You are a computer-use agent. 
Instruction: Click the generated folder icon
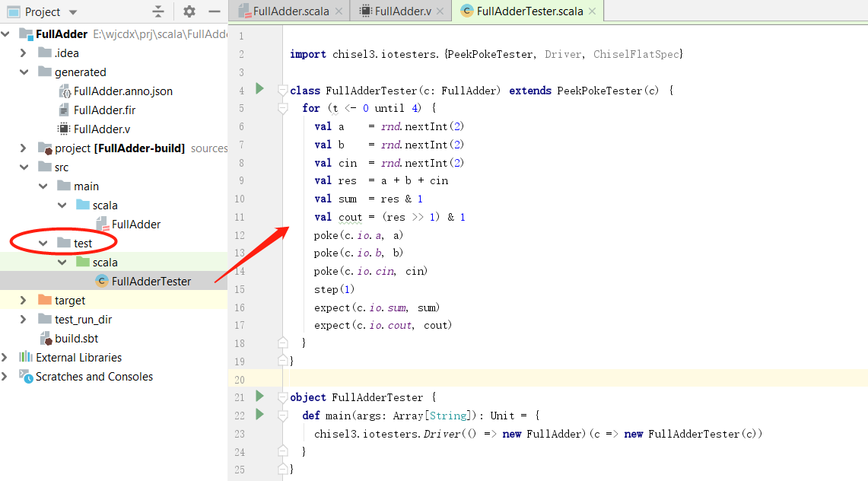pyautogui.click(x=45, y=72)
